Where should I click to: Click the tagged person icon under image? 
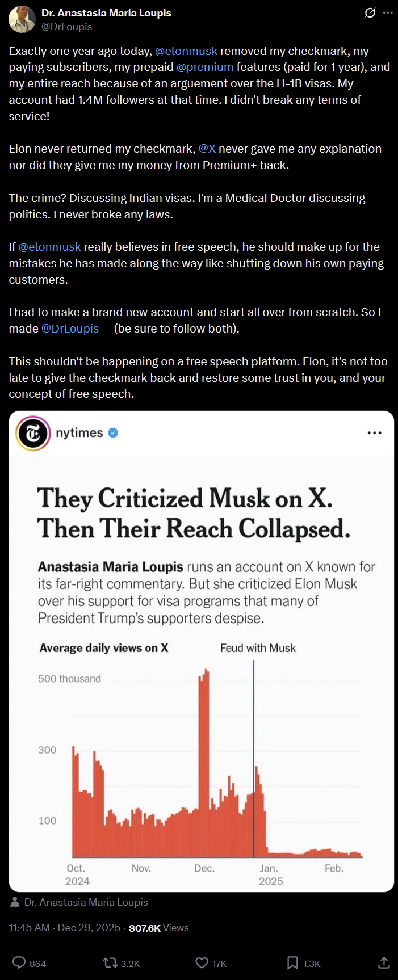coord(15,902)
